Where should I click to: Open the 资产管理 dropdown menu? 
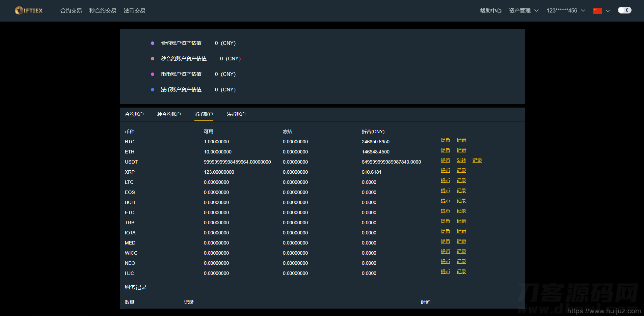click(524, 11)
